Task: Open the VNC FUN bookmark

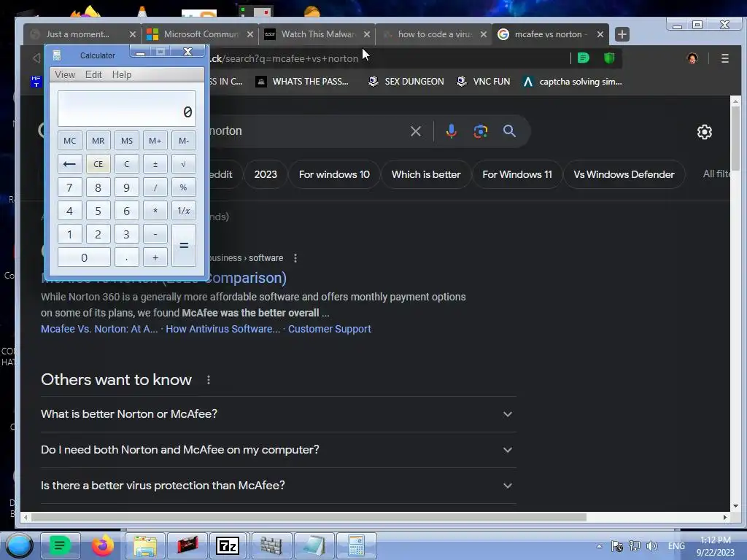Action: pyautogui.click(x=483, y=82)
